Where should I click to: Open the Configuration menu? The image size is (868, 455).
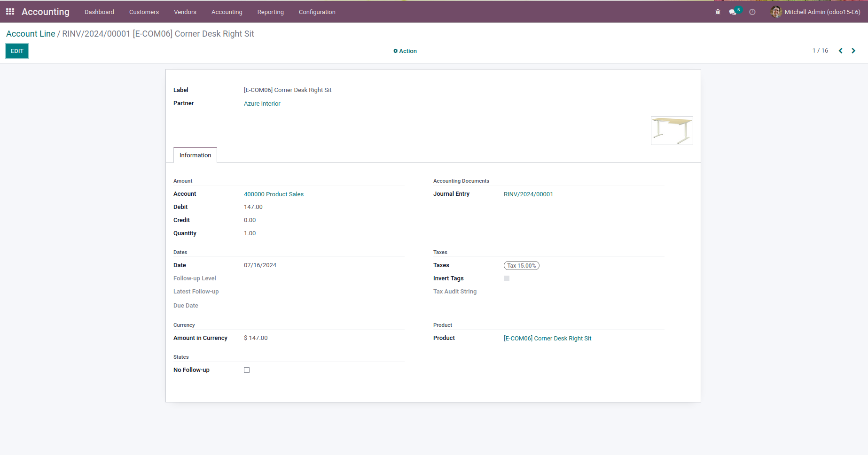(317, 12)
